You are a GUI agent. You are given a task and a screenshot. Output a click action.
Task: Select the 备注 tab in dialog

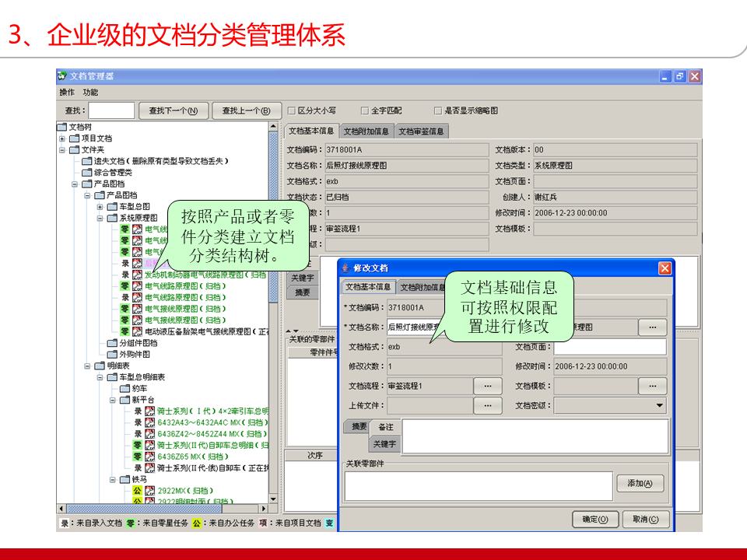(385, 427)
